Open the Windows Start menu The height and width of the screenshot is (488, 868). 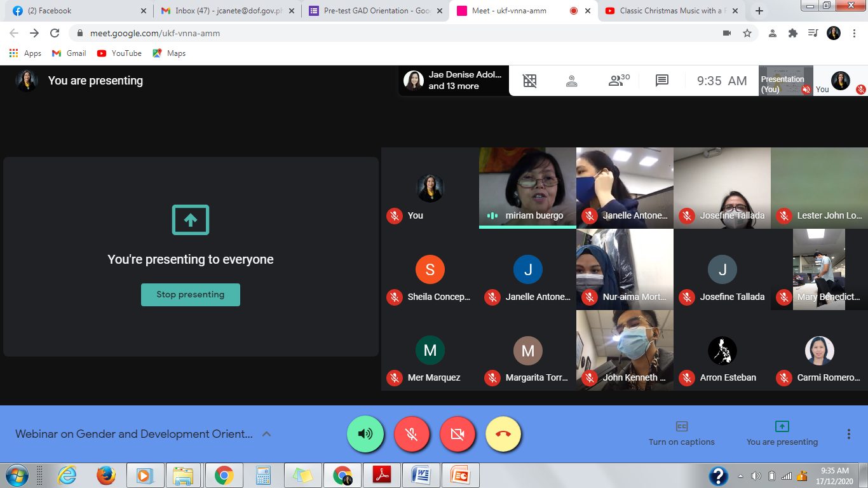click(16, 475)
